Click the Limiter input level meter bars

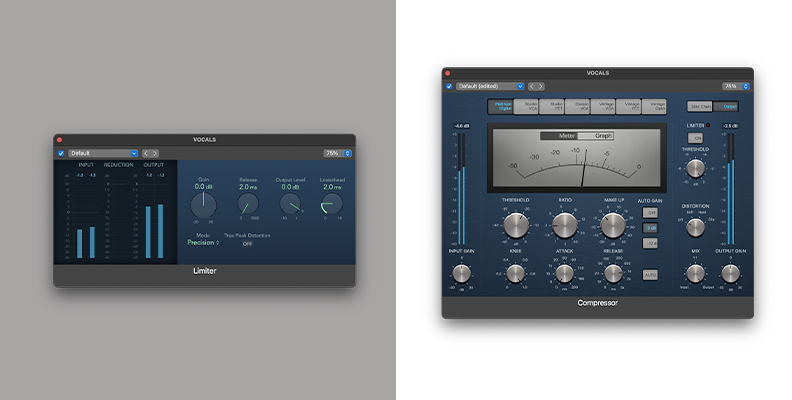point(86,242)
